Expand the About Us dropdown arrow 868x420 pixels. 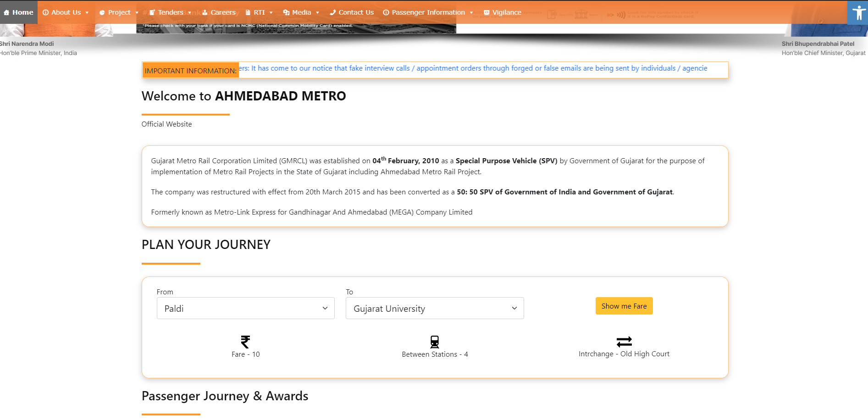pyautogui.click(x=87, y=13)
